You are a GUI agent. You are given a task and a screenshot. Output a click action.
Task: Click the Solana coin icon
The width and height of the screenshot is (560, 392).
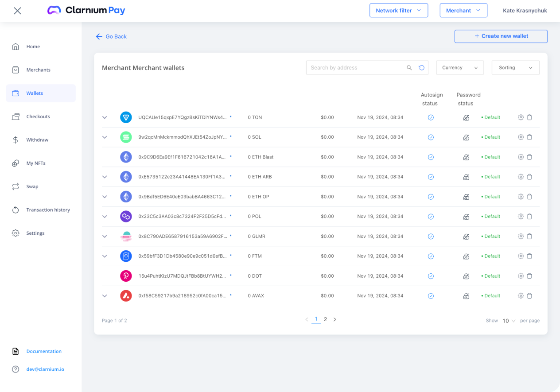[126, 137]
